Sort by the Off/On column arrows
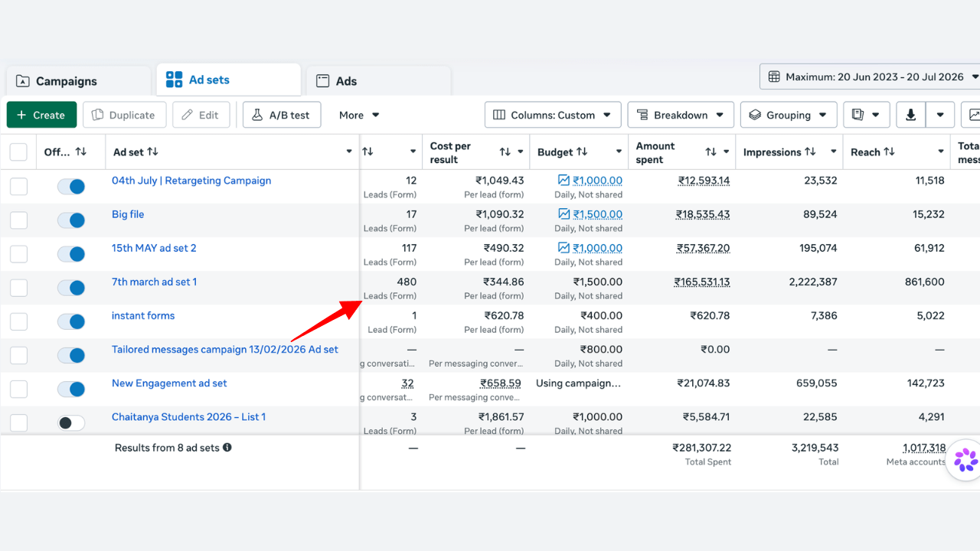The image size is (980, 551). [x=80, y=152]
